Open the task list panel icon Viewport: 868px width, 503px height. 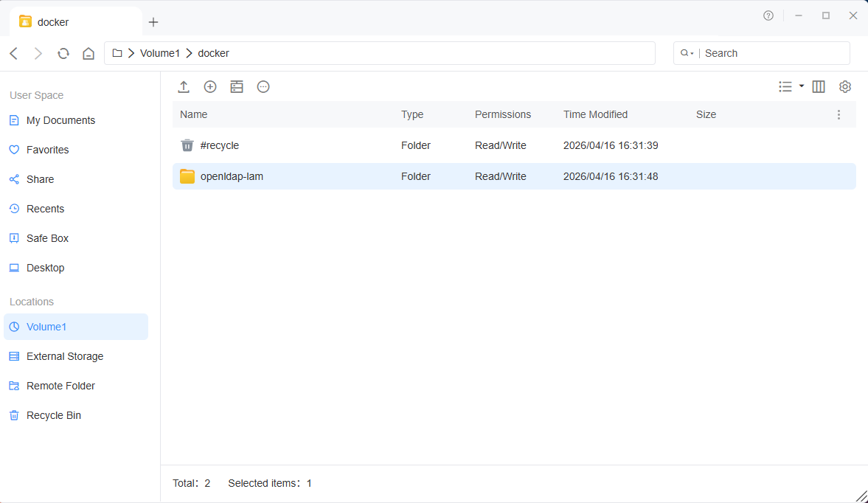(237, 87)
